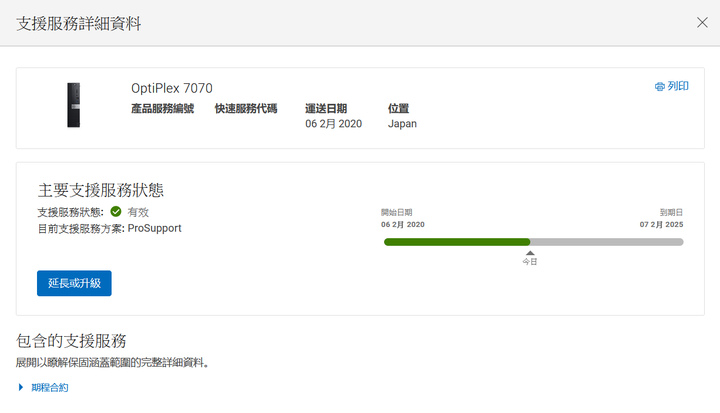Viewport: 720px width, 413px height.
Task: Click the 延長或升級 button
Action: [74, 283]
